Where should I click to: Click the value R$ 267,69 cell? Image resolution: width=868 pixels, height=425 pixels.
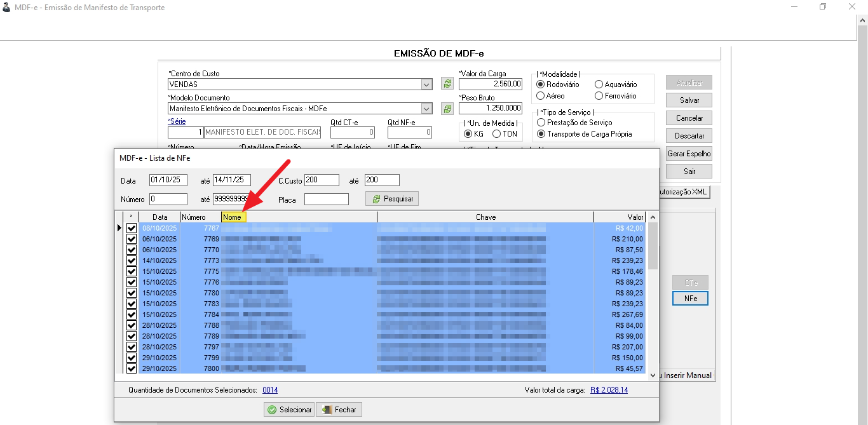[620, 314]
